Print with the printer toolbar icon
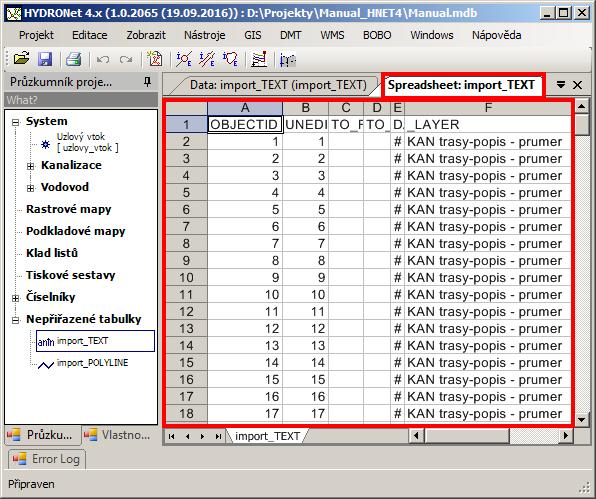The image size is (596, 499). click(73, 59)
